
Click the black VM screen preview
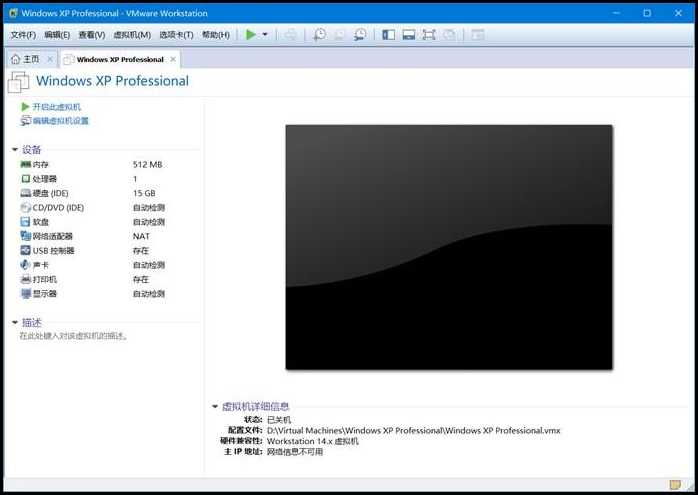[x=449, y=247]
